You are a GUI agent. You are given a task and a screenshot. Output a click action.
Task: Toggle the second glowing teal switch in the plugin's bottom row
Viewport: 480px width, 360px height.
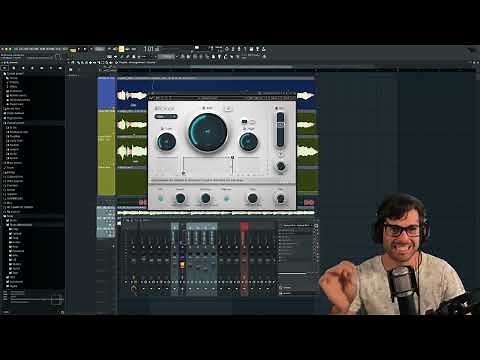pyautogui.click(x=227, y=199)
